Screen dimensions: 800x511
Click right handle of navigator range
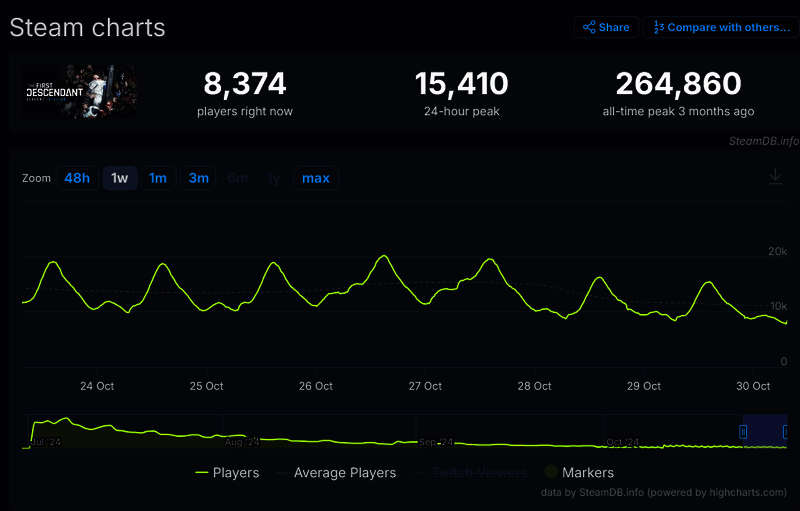coord(785,431)
